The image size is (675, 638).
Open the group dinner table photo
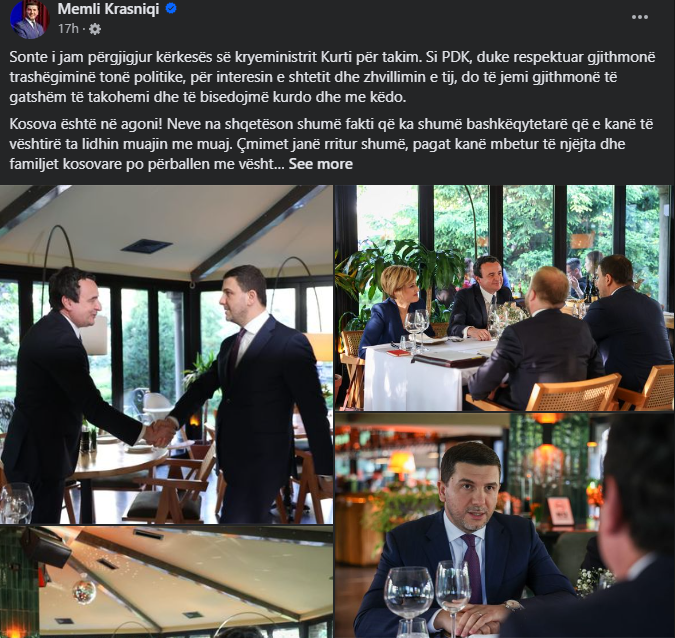[x=503, y=298]
